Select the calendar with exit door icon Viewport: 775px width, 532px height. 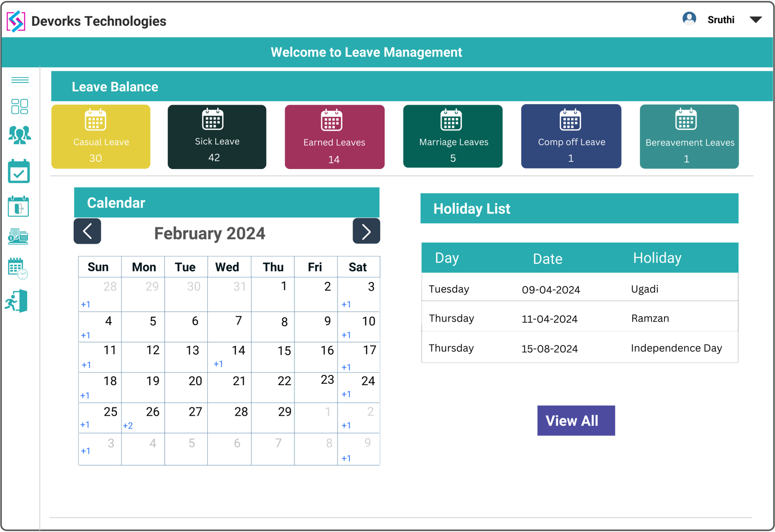pos(19,206)
